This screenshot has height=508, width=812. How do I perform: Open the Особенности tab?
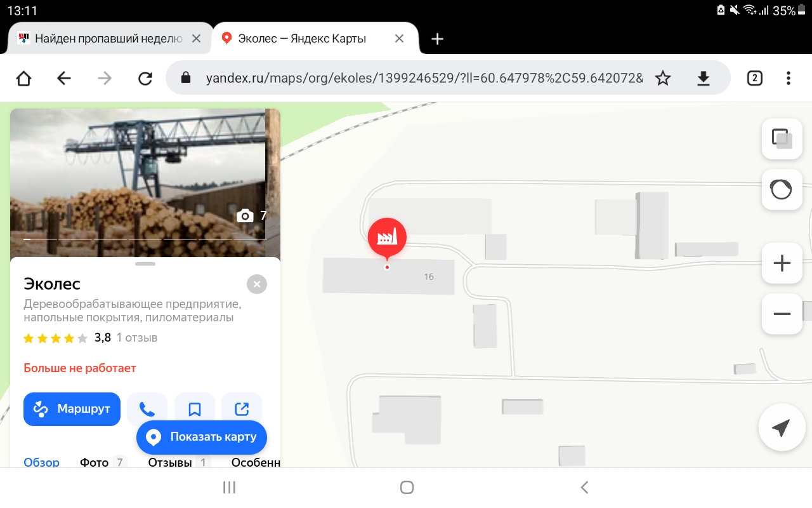[x=256, y=462]
